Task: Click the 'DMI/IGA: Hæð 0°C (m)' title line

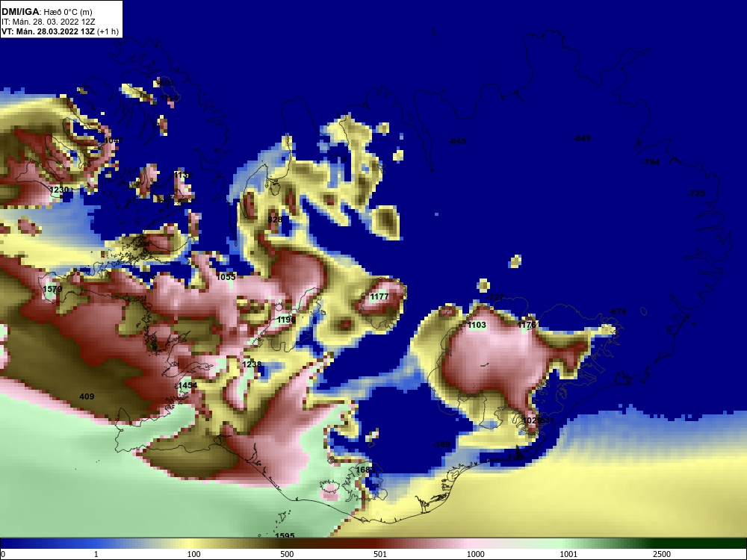Action: pyautogui.click(x=46, y=12)
